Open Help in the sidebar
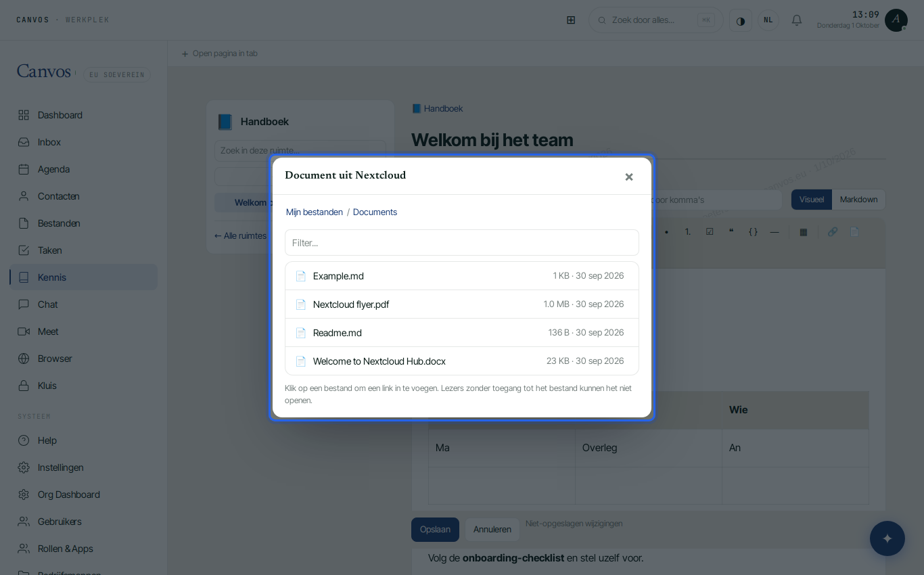This screenshot has width=924, height=575. point(83,440)
